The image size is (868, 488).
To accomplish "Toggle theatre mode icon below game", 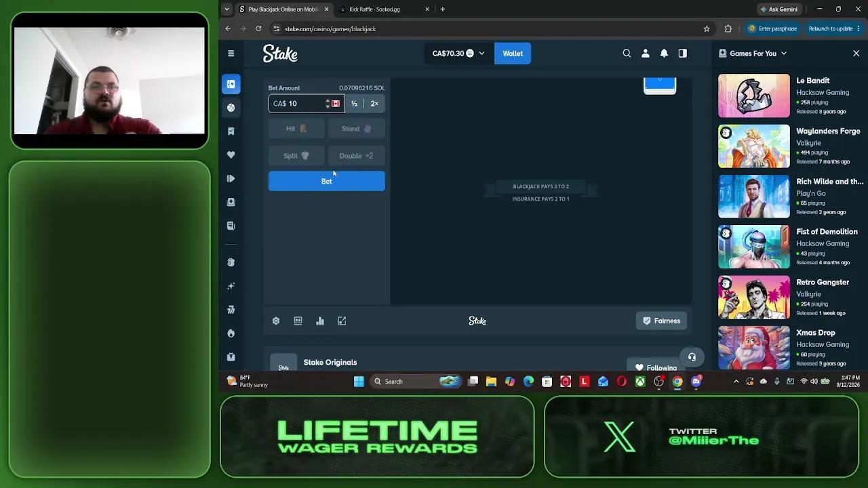I will [x=298, y=321].
